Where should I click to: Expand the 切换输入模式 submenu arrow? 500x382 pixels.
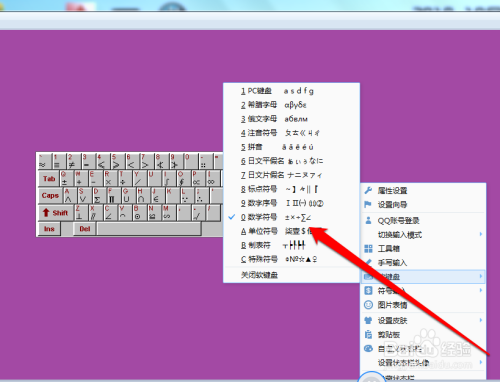[x=481, y=234]
